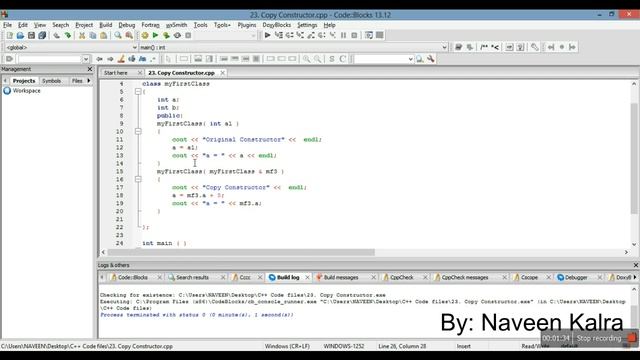
Task: Click the Build gear icon
Action: coord(144,36)
